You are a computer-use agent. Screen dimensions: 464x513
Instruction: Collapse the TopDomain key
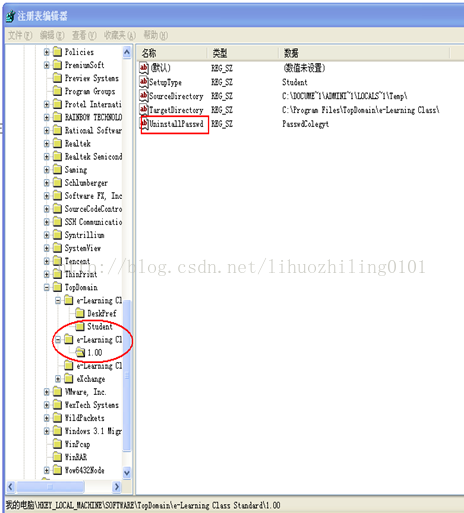pyautogui.click(x=47, y=287)
